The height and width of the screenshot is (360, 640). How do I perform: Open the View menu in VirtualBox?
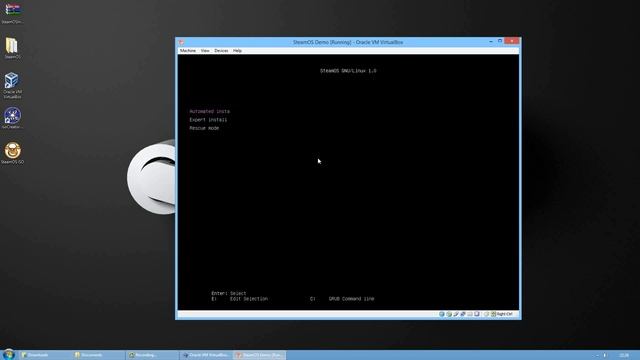tap(205, 51)
